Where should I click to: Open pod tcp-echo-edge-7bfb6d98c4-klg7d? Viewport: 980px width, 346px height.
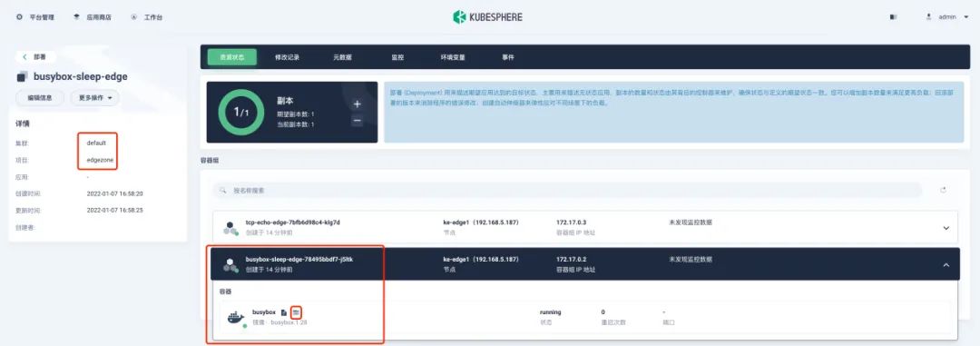(292, 222)
